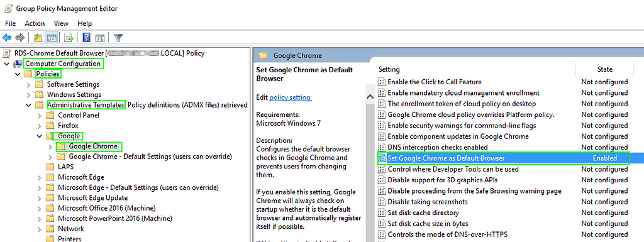Select the Firefox folder in tree
The height and width of the screenshot is (242, 644).
click(x=68, y=126)
